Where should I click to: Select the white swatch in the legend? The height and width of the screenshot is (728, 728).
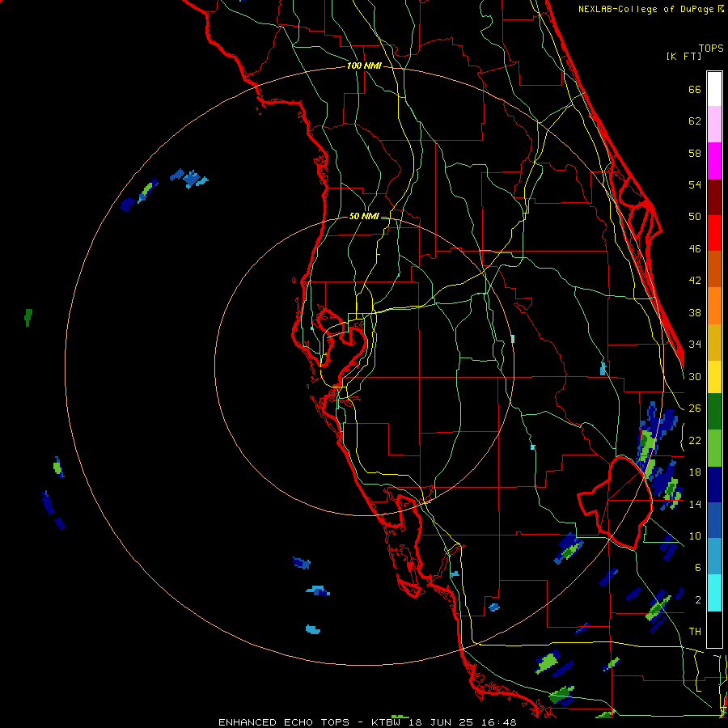[x=714, y=89]
